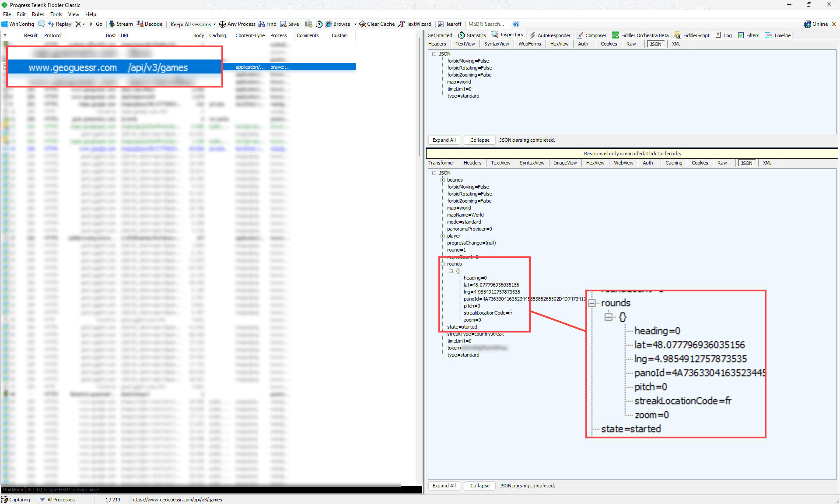Viewport: 840px width, 504px height.
Task: Collapse the rounds node in response JSON
Action: click(x=442, y=264)
